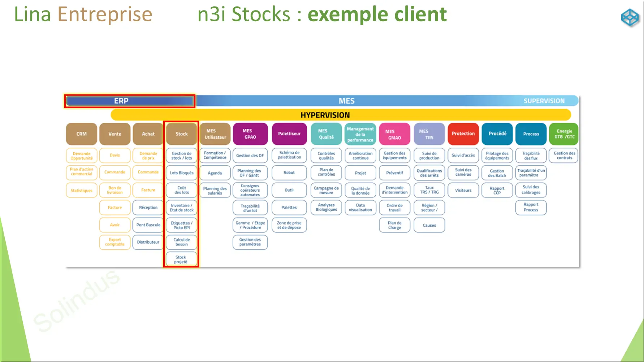Select the Palettiseur module tile
Screen dimensions: 644x362
[x=289, y=134]
